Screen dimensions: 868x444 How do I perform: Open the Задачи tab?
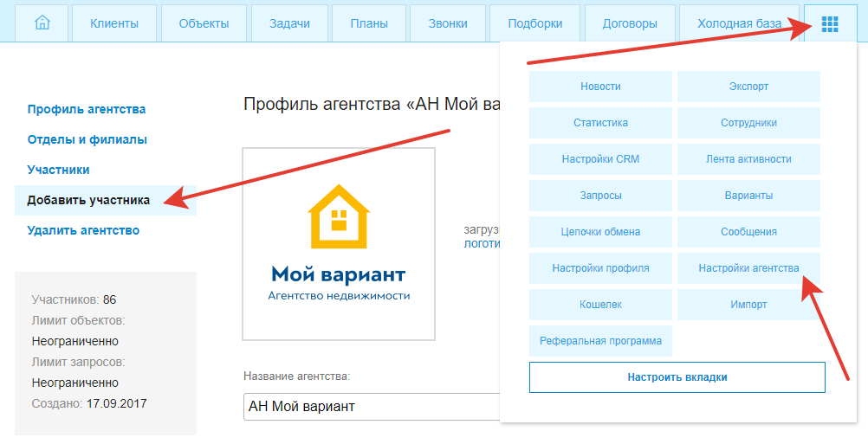290,23
